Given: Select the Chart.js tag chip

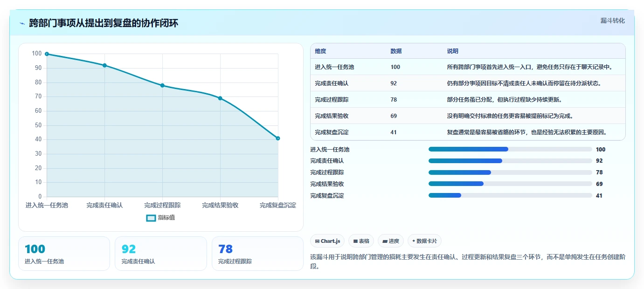Looking at the screenshot, I should (327, 241).
